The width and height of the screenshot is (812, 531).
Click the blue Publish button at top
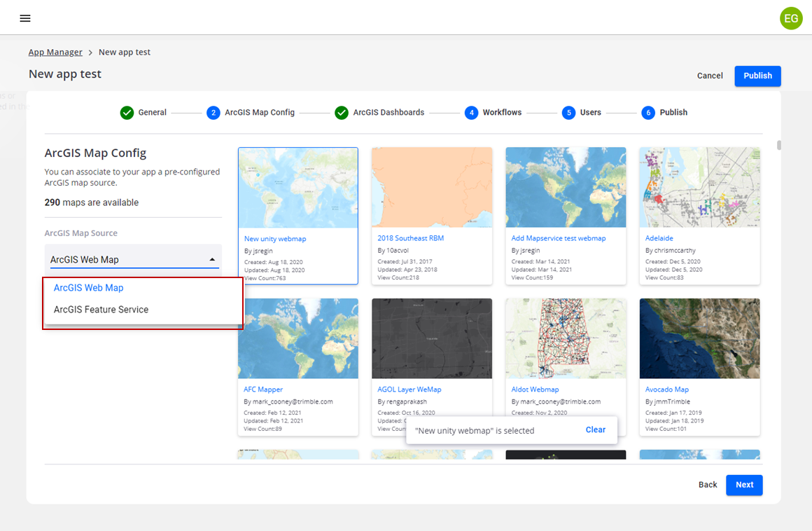[x=757, y=76]
